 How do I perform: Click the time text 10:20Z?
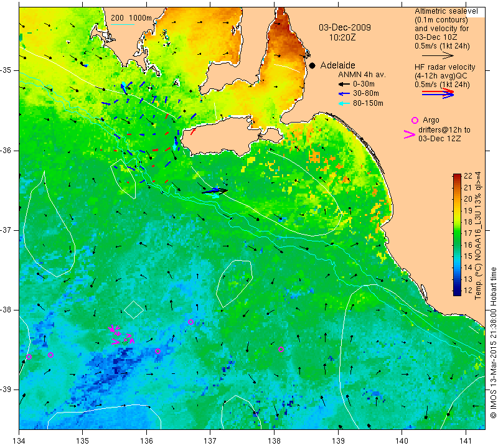point(342,37)
